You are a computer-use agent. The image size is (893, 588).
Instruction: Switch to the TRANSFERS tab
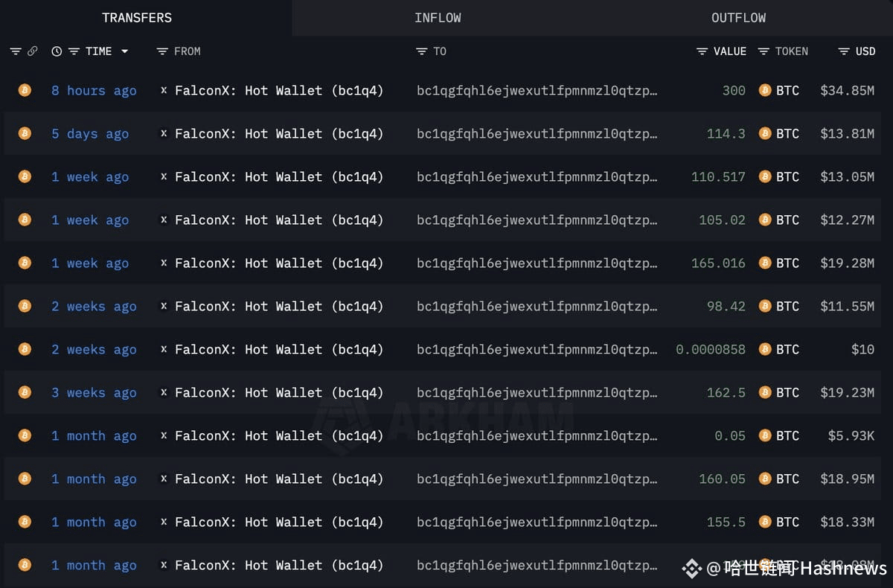(137, 18)
